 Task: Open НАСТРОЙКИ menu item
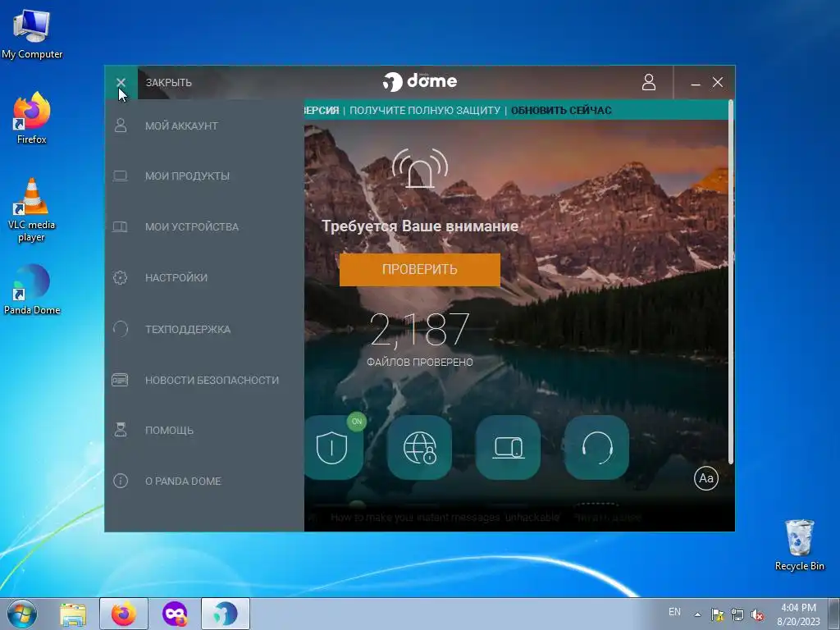click(204, 277)
